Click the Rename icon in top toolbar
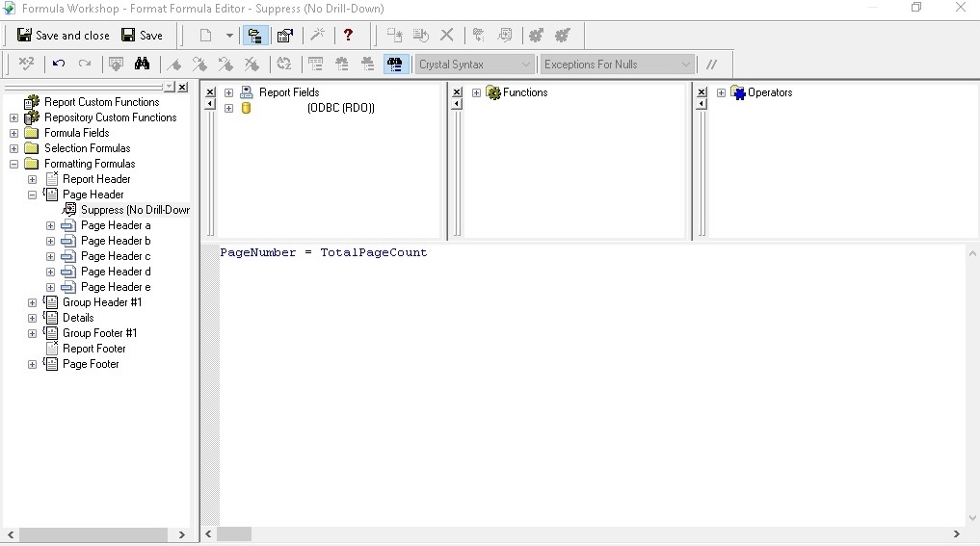This screenshot has width=980, height=546. (x=421, y=36)
